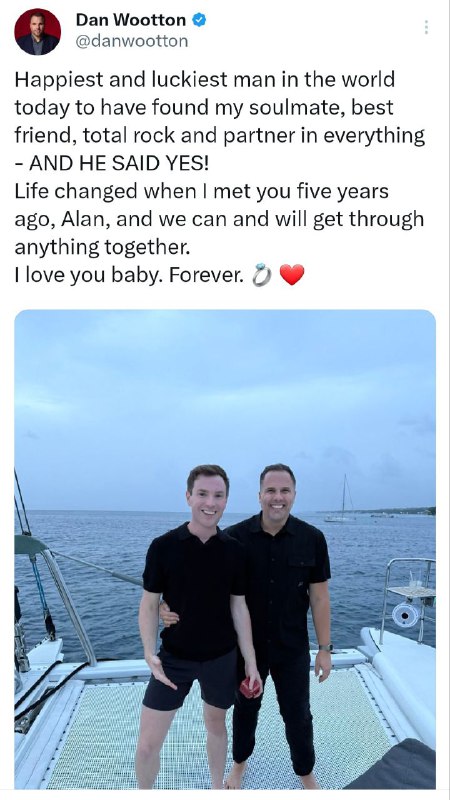Click the wristwatch on the man's arm
This screenshot has height=800, width=450.
click(326, 647)
